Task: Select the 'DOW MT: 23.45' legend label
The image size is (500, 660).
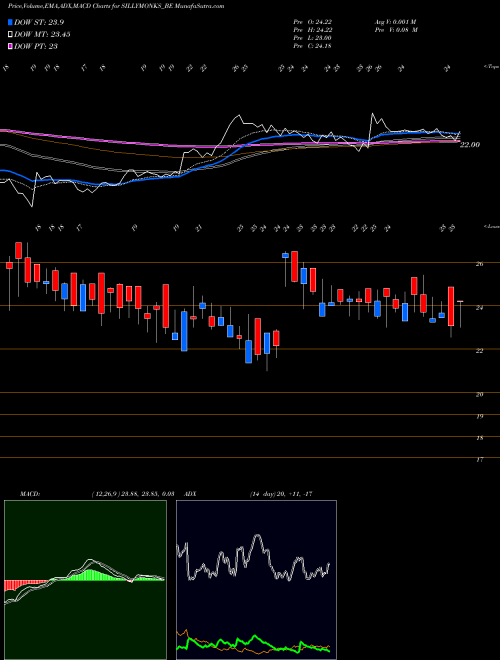Action: point(42,34)
